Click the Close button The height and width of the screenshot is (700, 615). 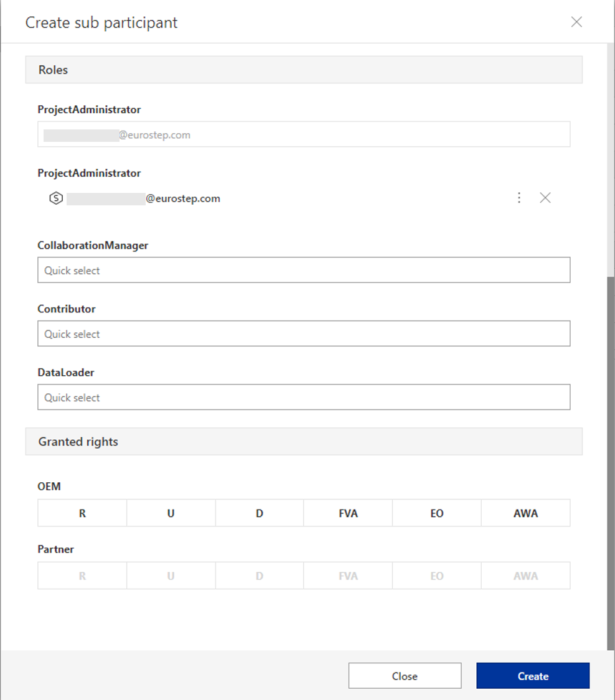point(405,676)
